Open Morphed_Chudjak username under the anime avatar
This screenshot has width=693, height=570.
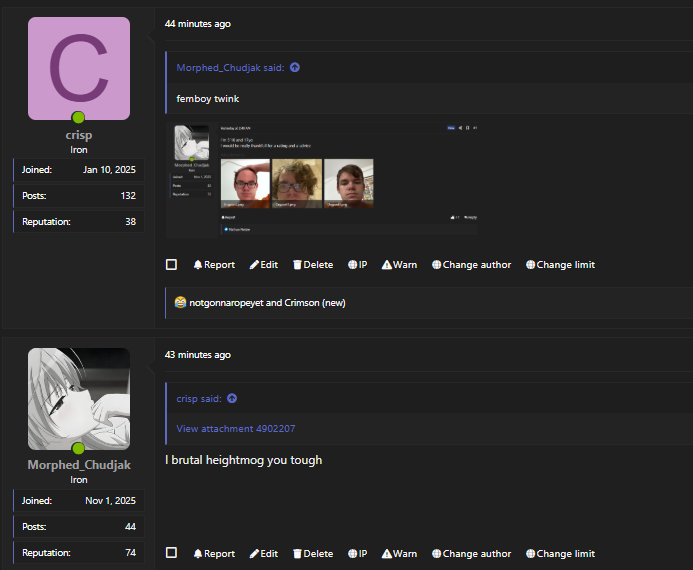click(x=79, y=465)
